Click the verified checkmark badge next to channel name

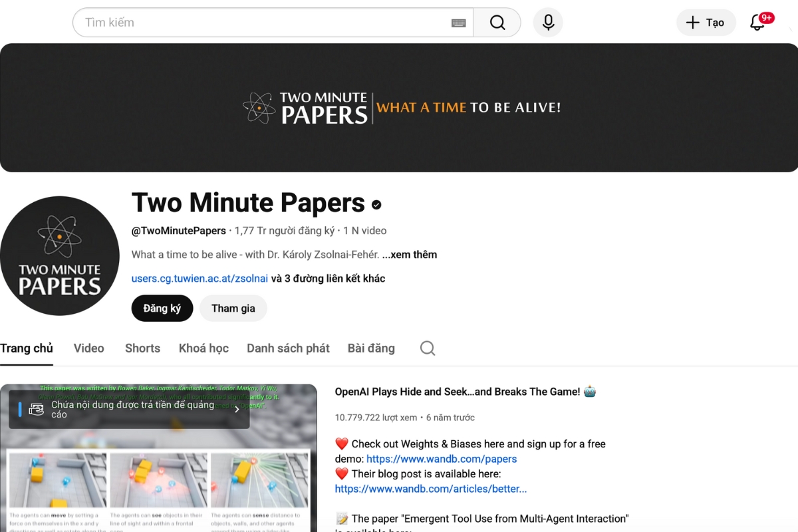click(376, 205)
